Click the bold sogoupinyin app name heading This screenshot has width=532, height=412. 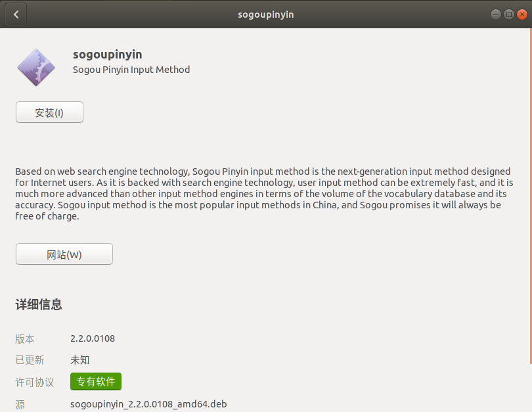[x=108, y=55]
